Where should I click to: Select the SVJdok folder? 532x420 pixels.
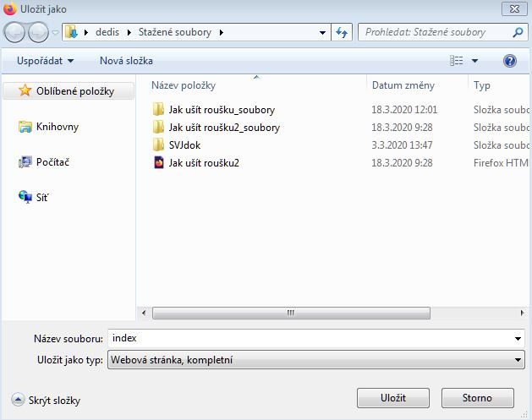(x=184, y=145)
